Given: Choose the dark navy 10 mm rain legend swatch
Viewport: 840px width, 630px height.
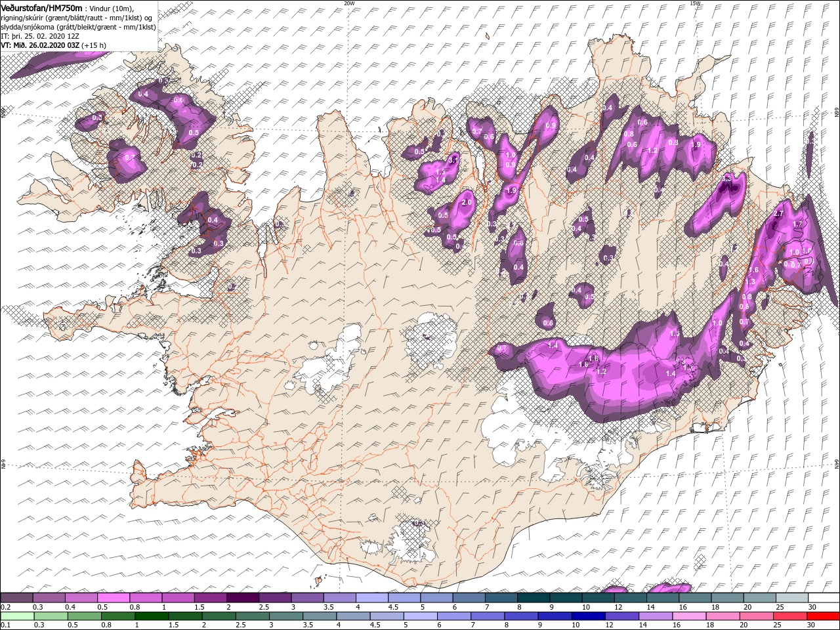Looking at the screenshot, I should (587, 616).
